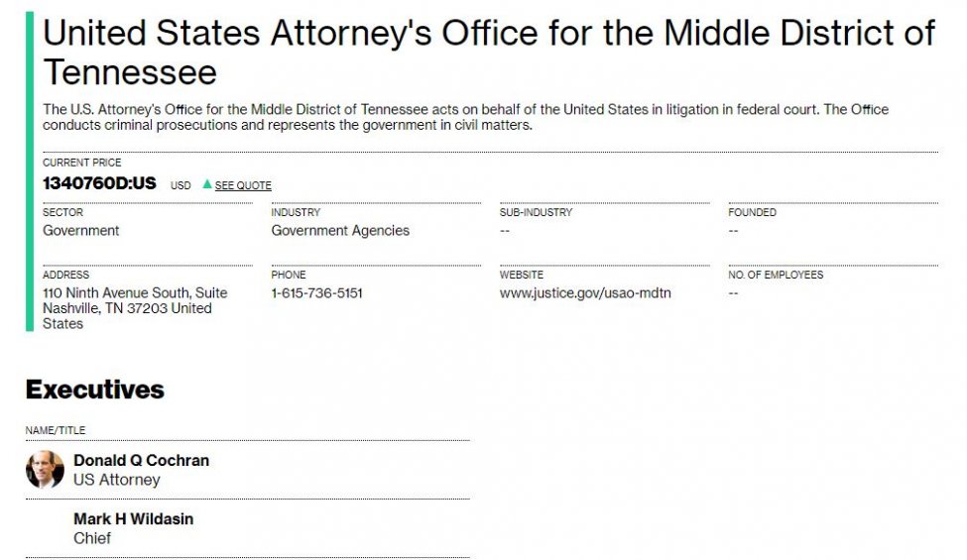Click the green up-arrow quote icon
The height and width of the screenshot is (560, 967).
tap(207, 184)
